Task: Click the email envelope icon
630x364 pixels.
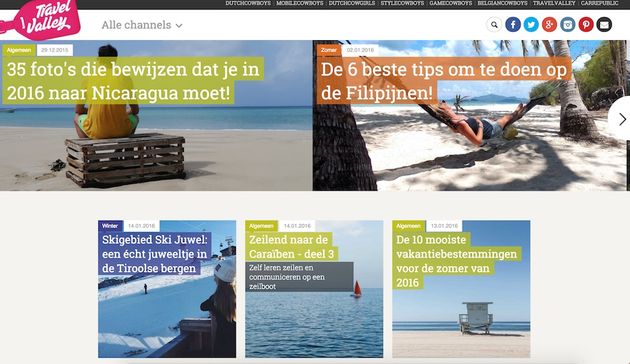Action: (604, 25)
